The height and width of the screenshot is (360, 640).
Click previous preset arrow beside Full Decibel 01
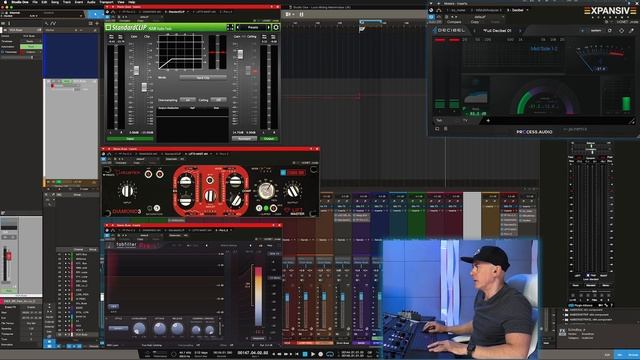474,31
